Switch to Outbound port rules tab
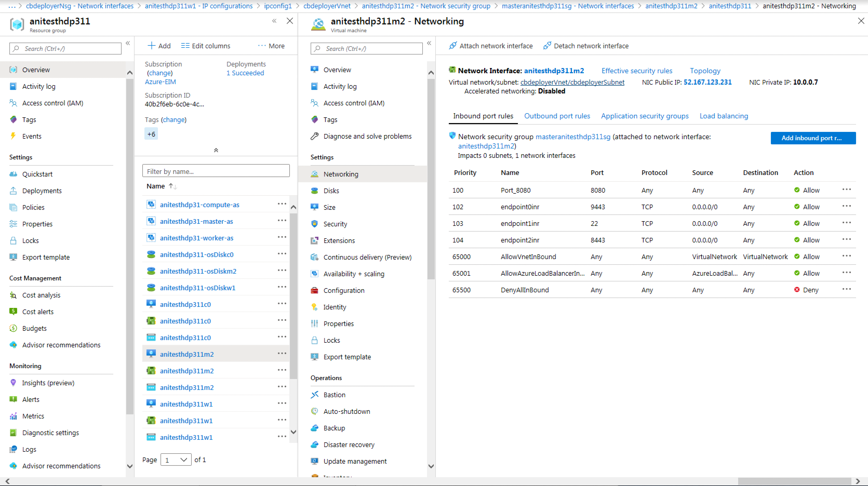Viewport: 868px width, 486px height. [x=557, y=116]
